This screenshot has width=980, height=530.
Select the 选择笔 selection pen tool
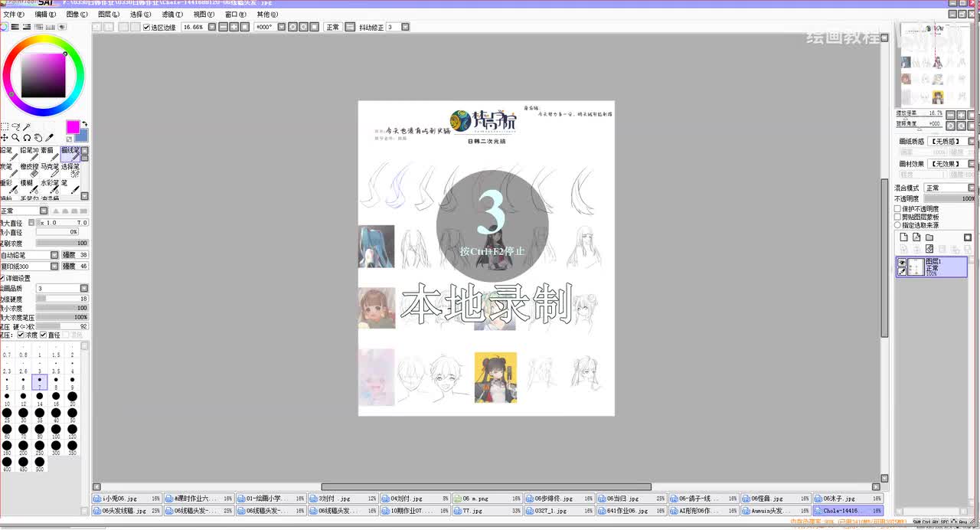pos(70,171)
